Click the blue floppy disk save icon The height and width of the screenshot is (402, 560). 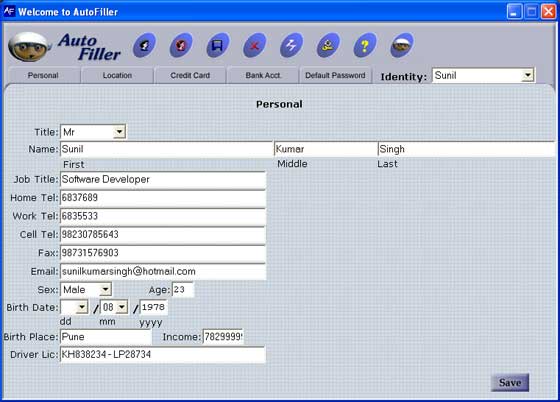(x=218, y=45)
